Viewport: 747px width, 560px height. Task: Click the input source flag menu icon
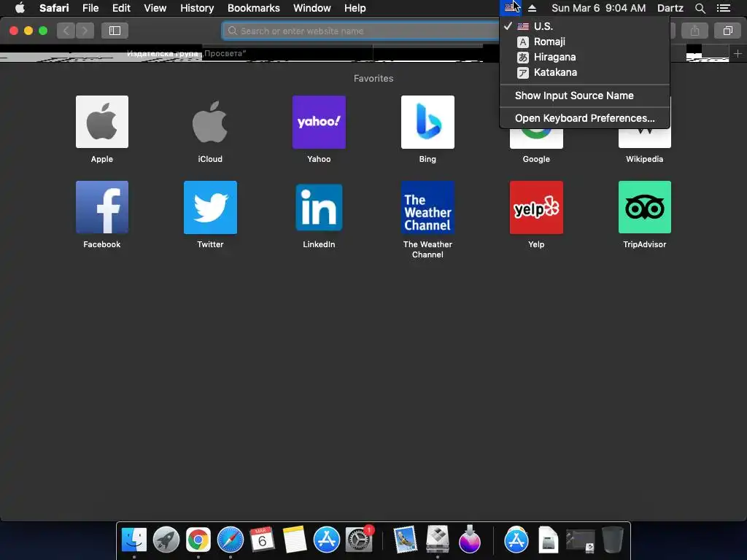point(510,7)
